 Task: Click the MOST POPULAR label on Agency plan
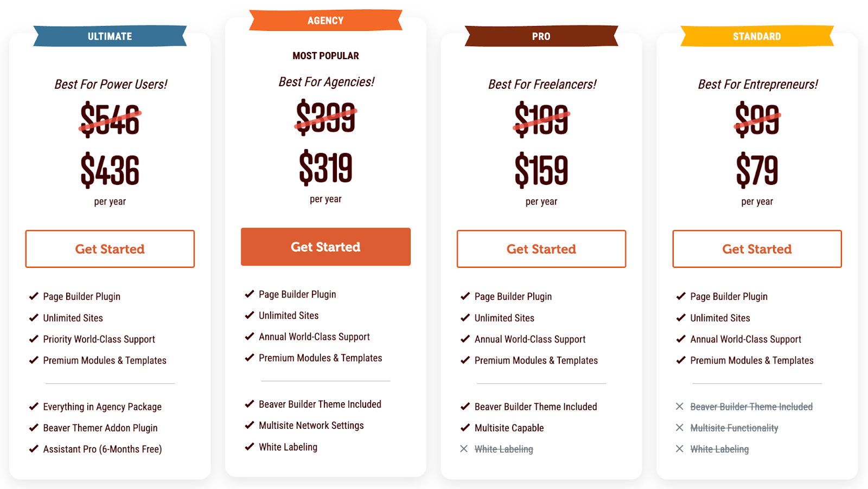click(x=325, y=55)
